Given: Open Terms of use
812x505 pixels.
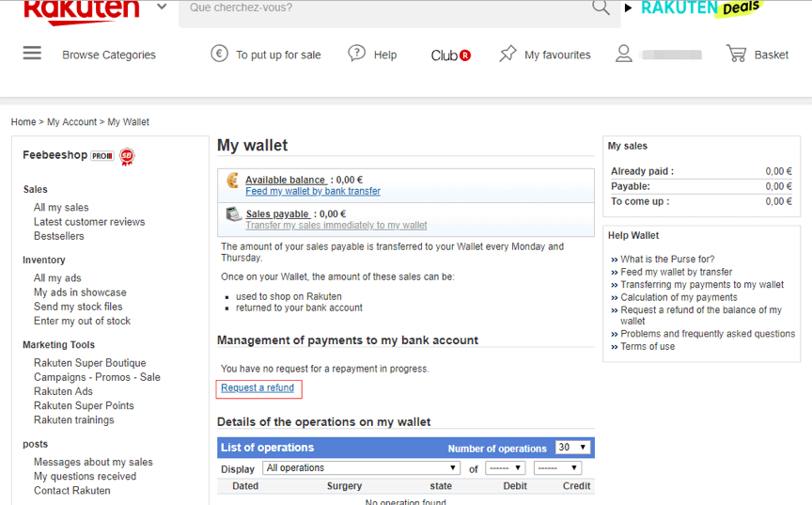Looking at the screenshot, I should [648, 346].
